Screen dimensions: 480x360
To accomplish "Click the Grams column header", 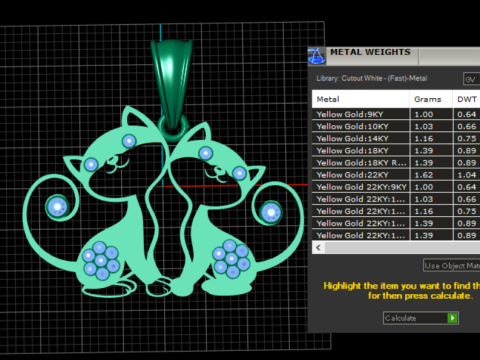I will point(431,99).
